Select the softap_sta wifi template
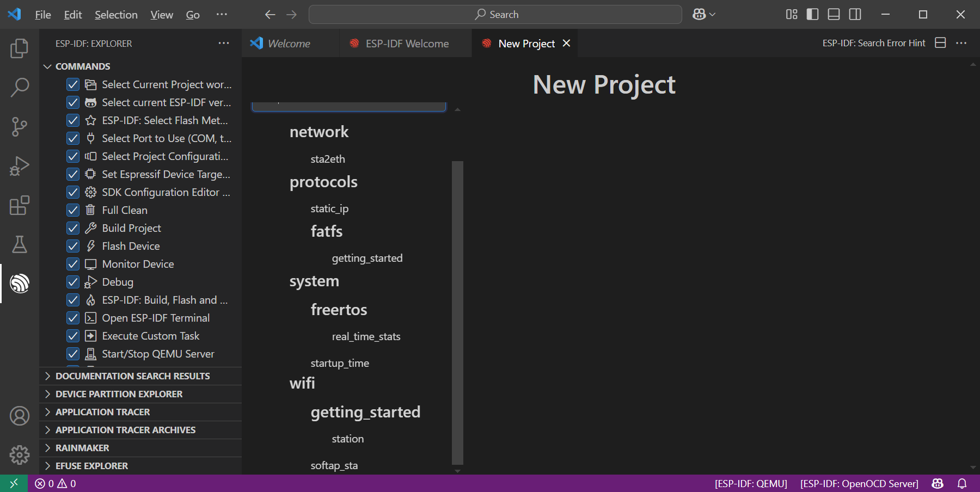The width and height of the screenshot is (980, 492). tap(334, 465)
